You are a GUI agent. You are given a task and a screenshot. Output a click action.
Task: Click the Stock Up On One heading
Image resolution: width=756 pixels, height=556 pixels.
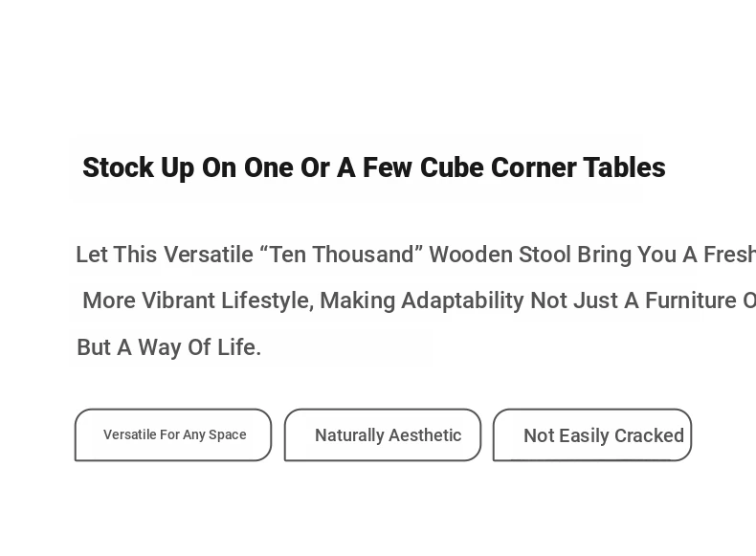coord(374,167)
